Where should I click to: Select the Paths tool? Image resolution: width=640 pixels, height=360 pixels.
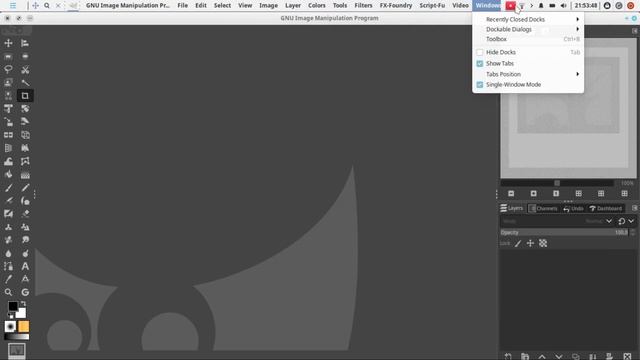[x=8, y=266]
